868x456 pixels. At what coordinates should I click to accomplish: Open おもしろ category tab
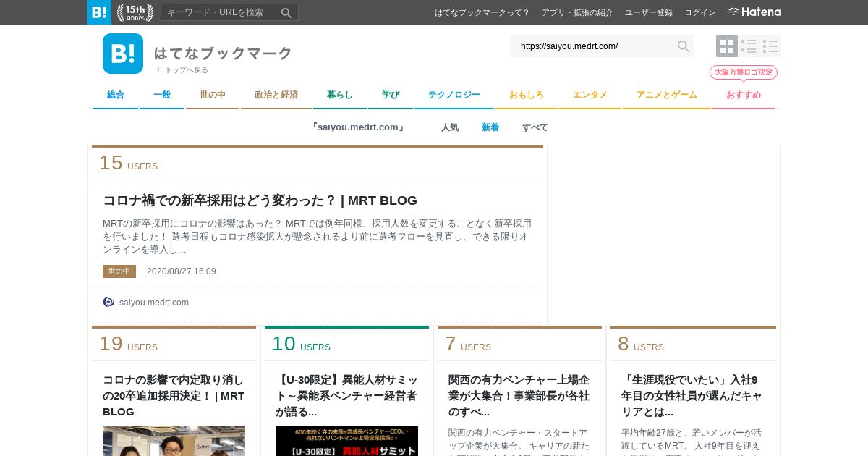(x=527, y=95)
